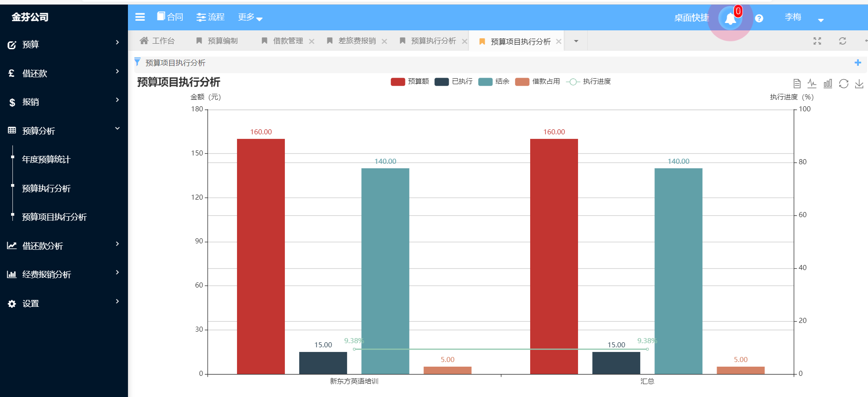Toggle the hamburger sidebar menu icon
This screenshot has height=397, width=868.
click(140, 17)
